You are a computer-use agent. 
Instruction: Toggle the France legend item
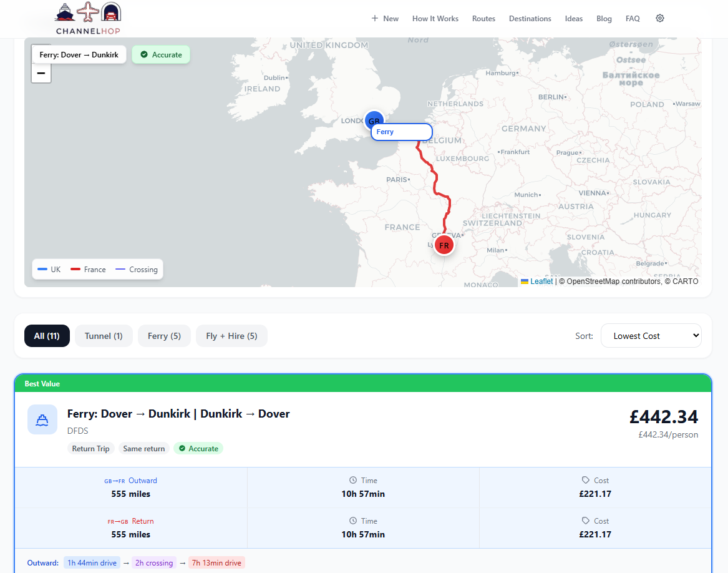pos(87,269)
